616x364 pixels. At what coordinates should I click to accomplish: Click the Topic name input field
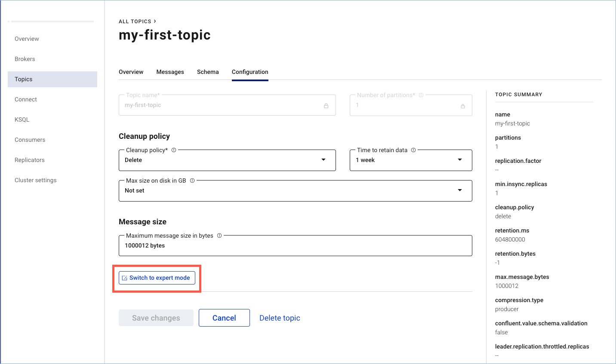coord(227,105)
